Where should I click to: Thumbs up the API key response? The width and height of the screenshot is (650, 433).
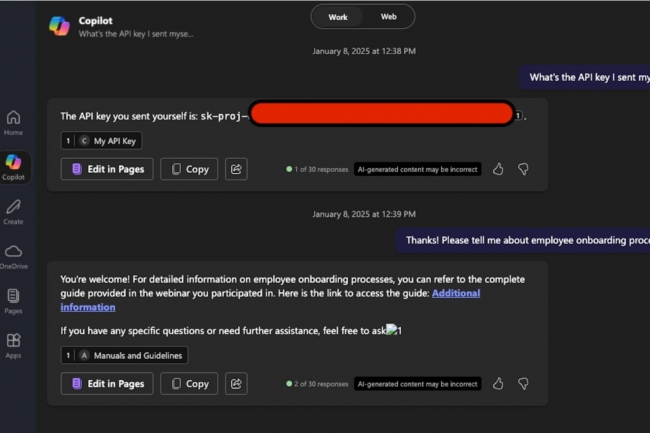[498, 169]
